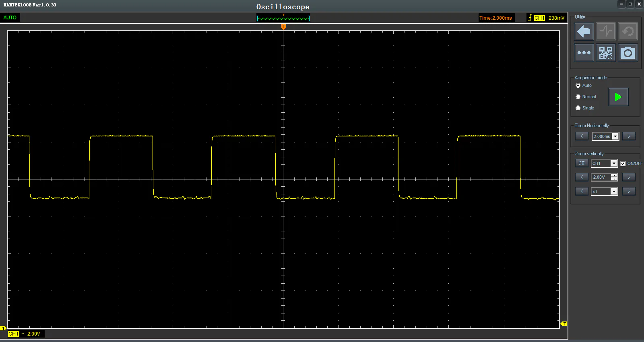Screen dimensions: 644x342
Task: Click the yellow trigger level marker on right edge
Action: [564, 324]
